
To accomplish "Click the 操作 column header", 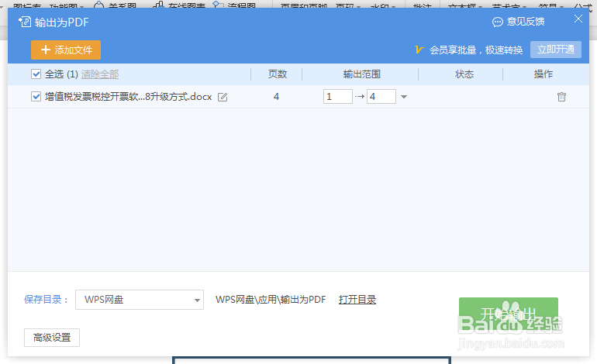I will 543,74.
